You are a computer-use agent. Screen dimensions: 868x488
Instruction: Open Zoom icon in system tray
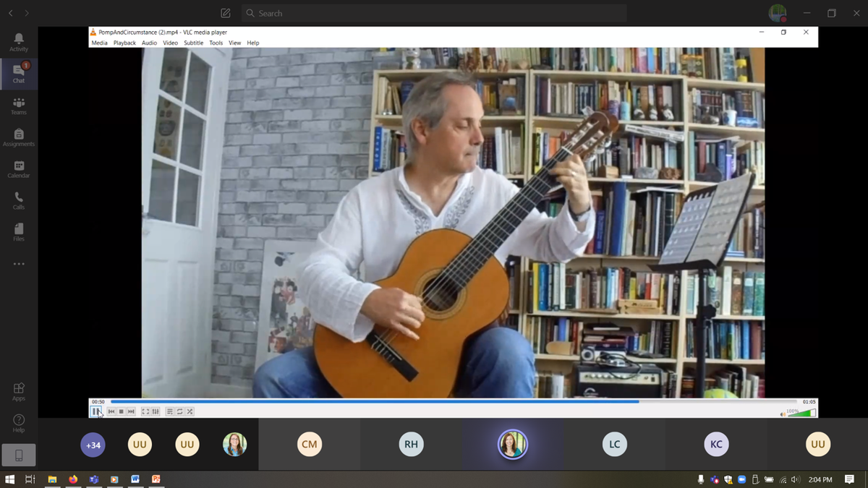pyautogui.click(x=741, y=479)
